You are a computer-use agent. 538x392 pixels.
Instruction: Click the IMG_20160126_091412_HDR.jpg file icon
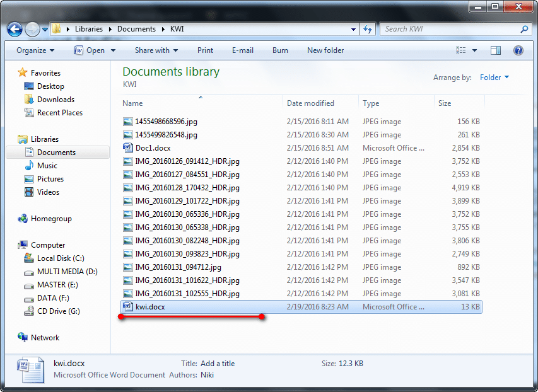128,161
